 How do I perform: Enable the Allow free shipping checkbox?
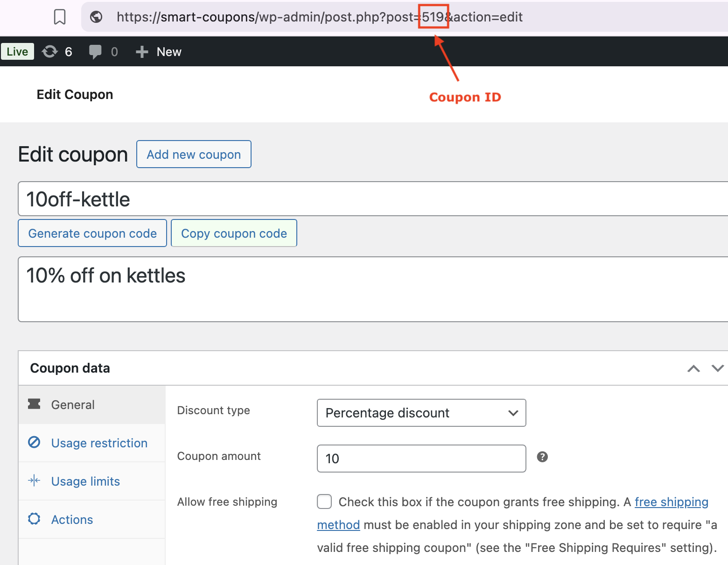pyautogui.click(x=324, y=502)
